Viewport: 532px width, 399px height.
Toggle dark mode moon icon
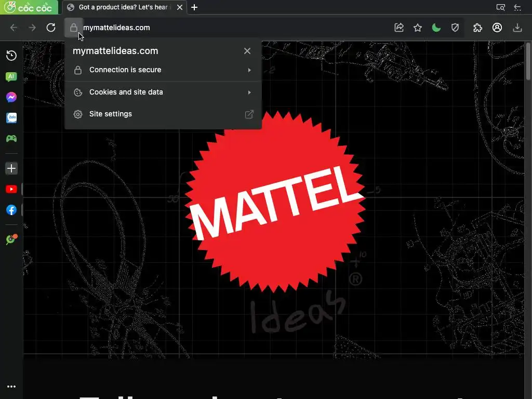click(x=436, y=28)
